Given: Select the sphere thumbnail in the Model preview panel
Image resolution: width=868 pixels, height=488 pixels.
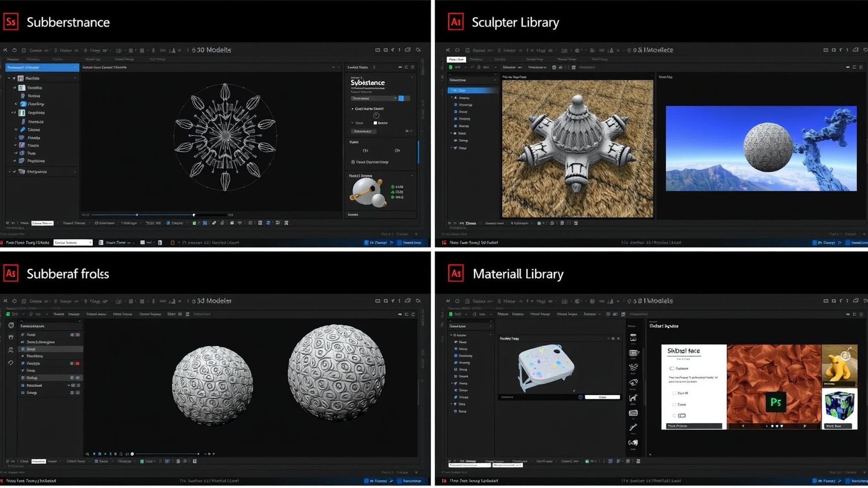Looking at the screenshot, I should click(x=365, y=191).
